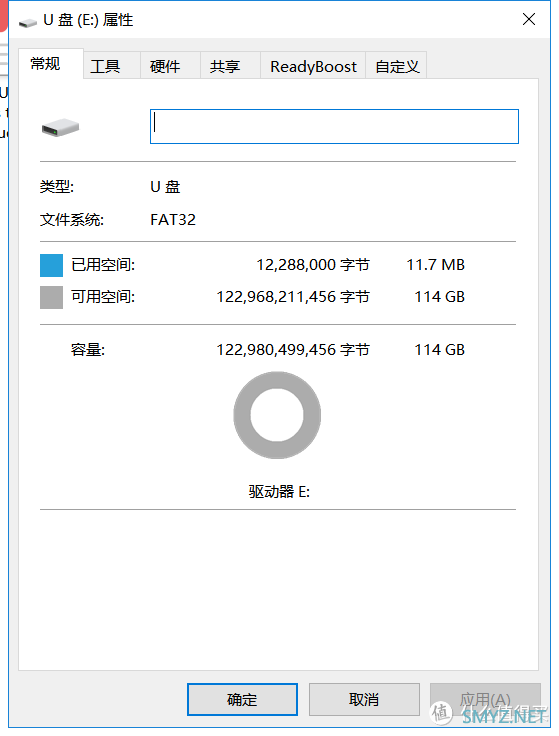Click the 类型 label
Viewport: 559px width, 736px height.
57,187
